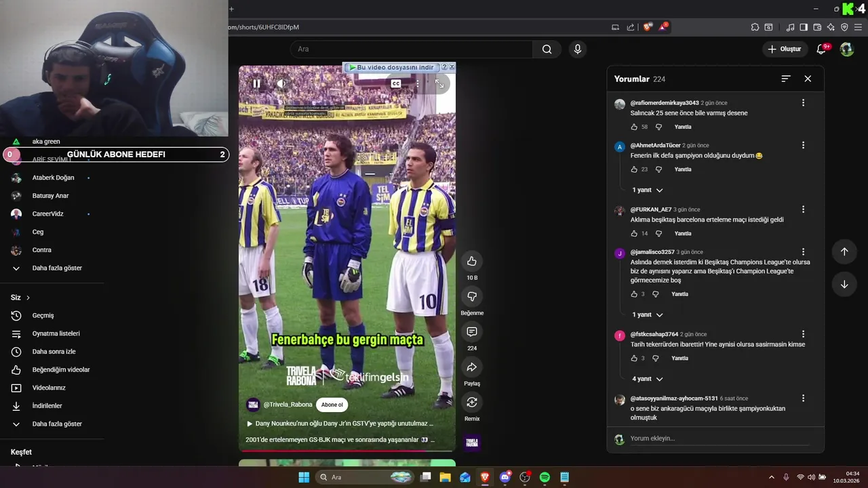Close the Yorumlar comments panel
The image size is (868, 488).
(808, 79)
